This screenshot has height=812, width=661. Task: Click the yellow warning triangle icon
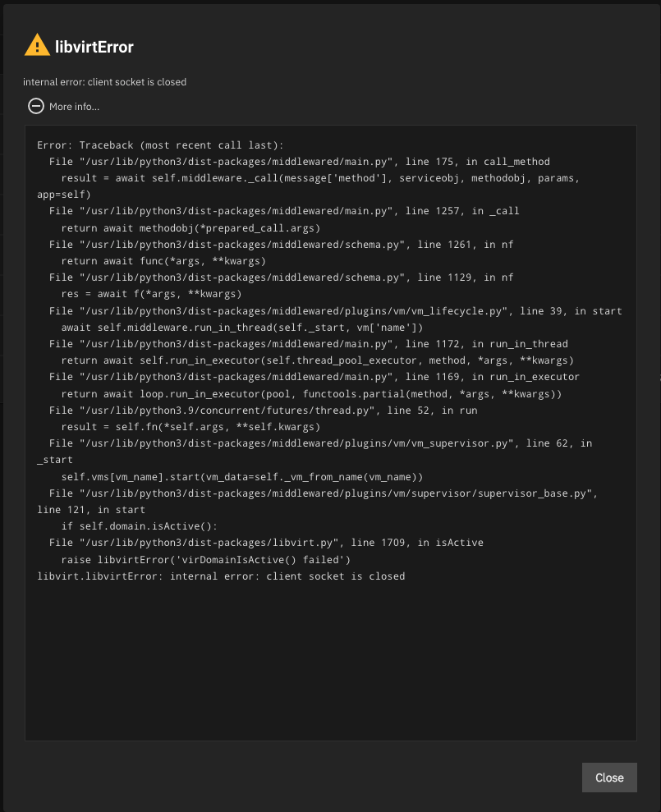click(37, 46)
